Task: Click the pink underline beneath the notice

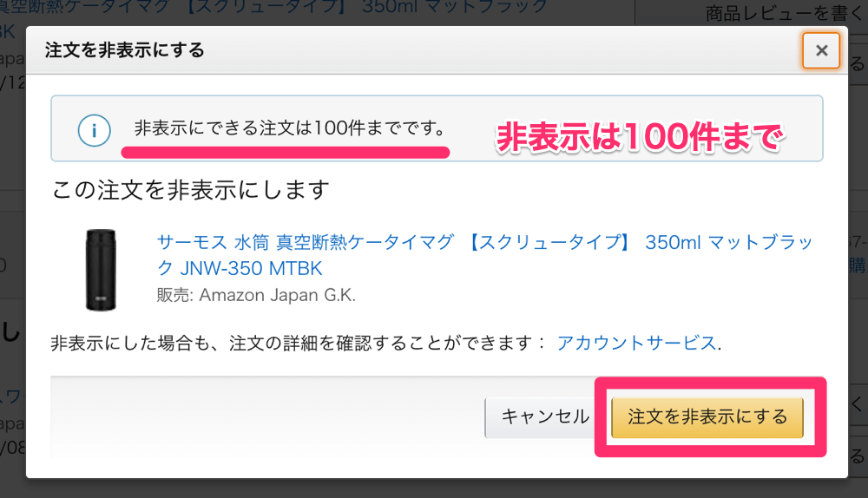Action: pyautogui.click(x=285, y=152)
